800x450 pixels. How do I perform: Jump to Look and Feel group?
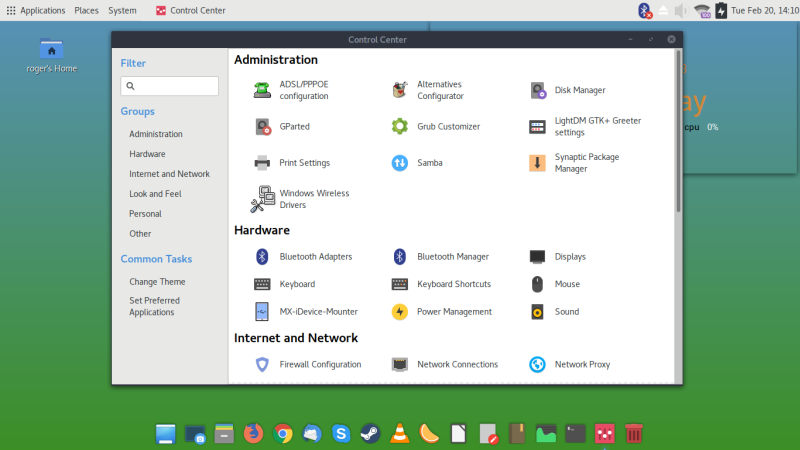pos(155,194)
